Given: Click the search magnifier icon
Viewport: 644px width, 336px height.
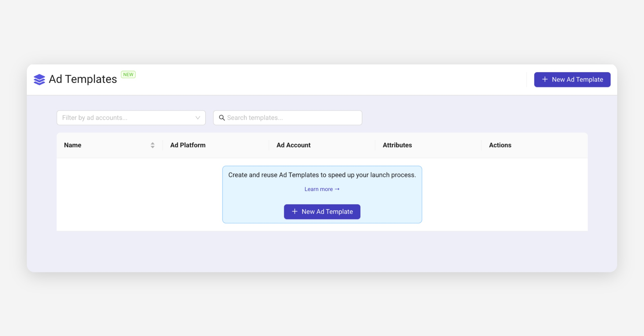Looking at the screenshot, I should click(222, 118).
